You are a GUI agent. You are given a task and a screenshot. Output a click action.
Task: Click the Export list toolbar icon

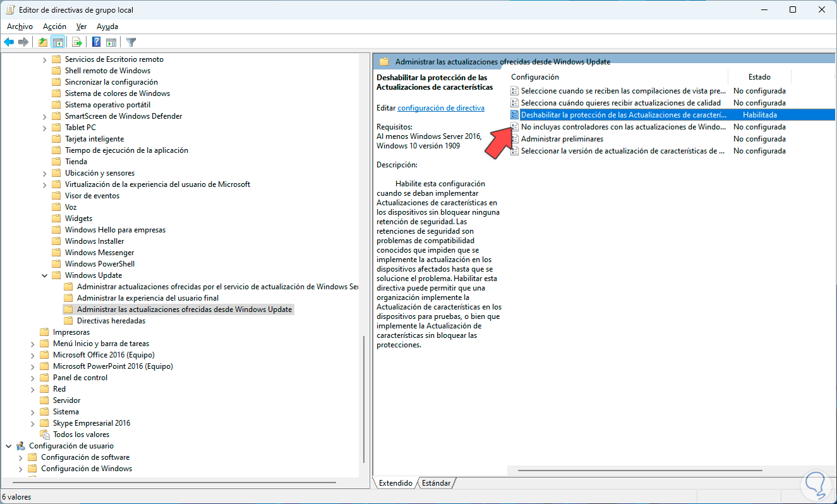[77, 42]
